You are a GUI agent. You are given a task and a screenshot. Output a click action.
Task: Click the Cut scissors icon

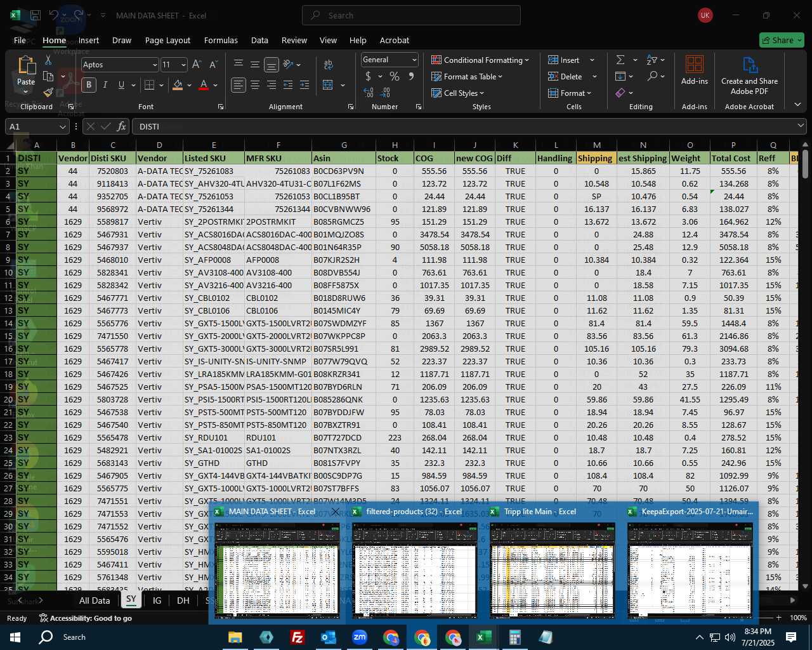pos(48,60)
